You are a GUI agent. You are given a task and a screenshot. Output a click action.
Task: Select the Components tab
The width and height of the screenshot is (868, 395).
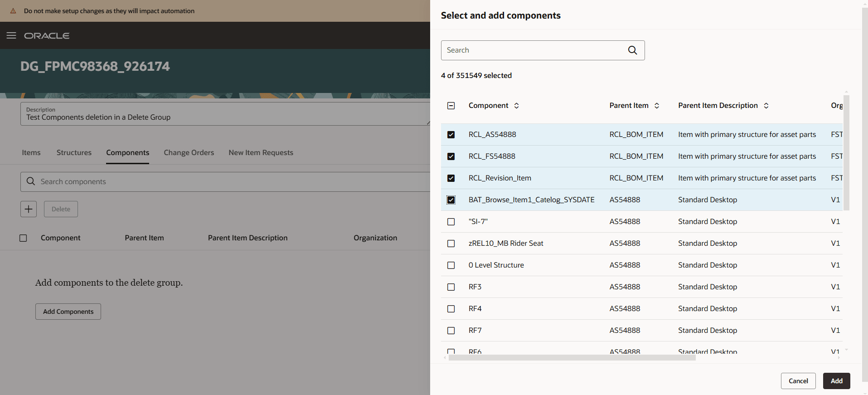coord(128,153)
